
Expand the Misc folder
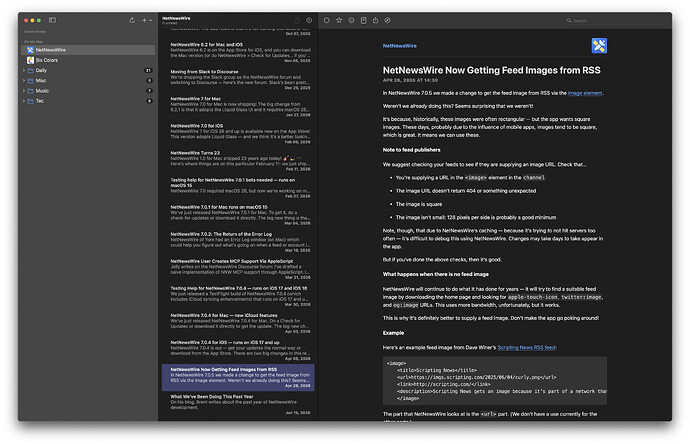pos(24,81)
